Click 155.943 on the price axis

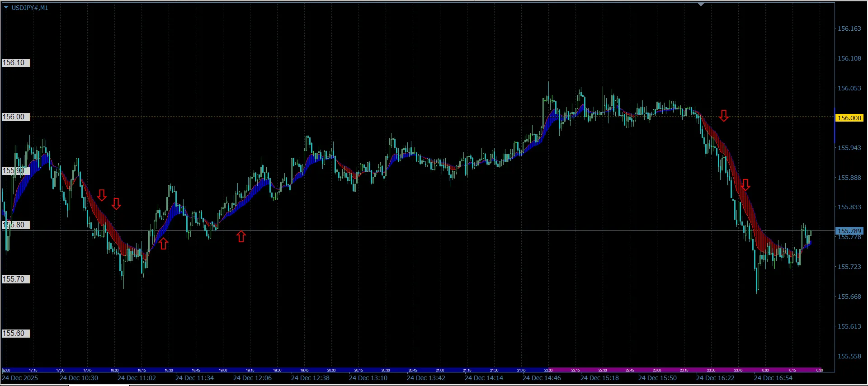[x=849, y=148]
